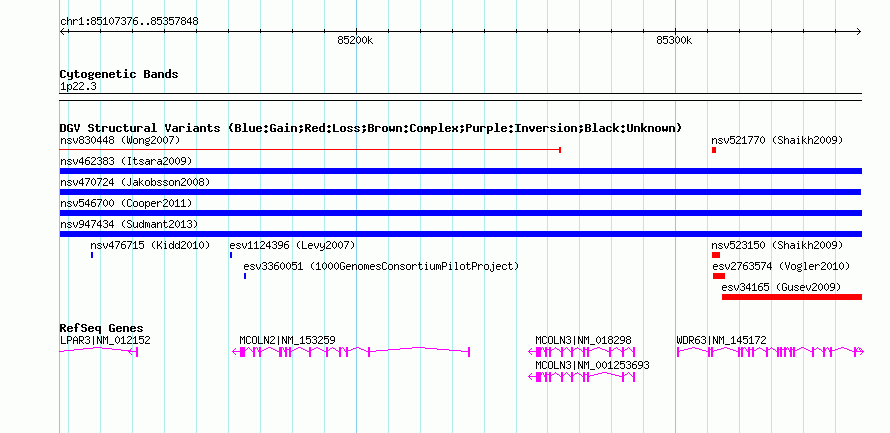Select the blue gain bar under nsv546700
This screenshot has height=433, width=890.
click(461, 213)
